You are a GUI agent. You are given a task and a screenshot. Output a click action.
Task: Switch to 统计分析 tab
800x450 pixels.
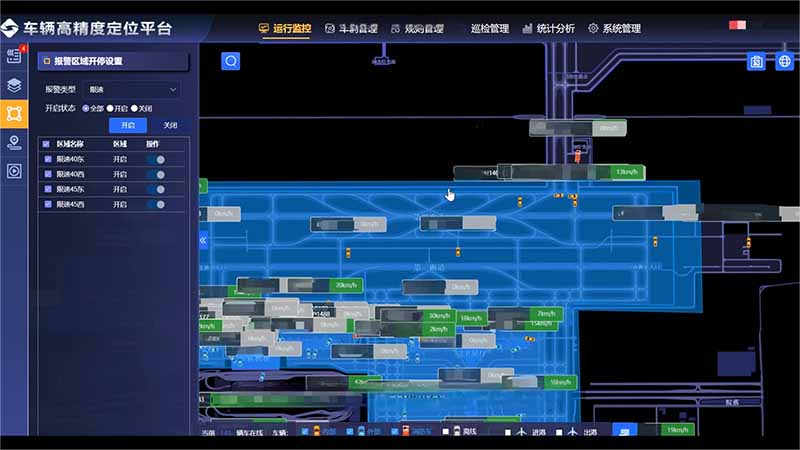pos(549,29)
